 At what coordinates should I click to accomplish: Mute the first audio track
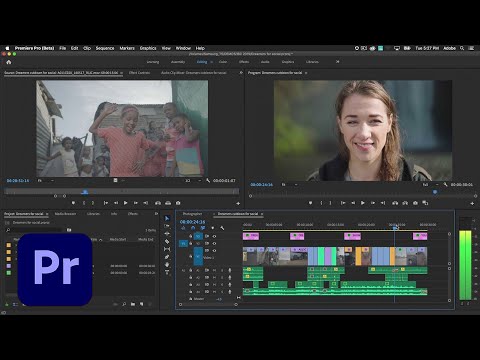click(214, 270)
